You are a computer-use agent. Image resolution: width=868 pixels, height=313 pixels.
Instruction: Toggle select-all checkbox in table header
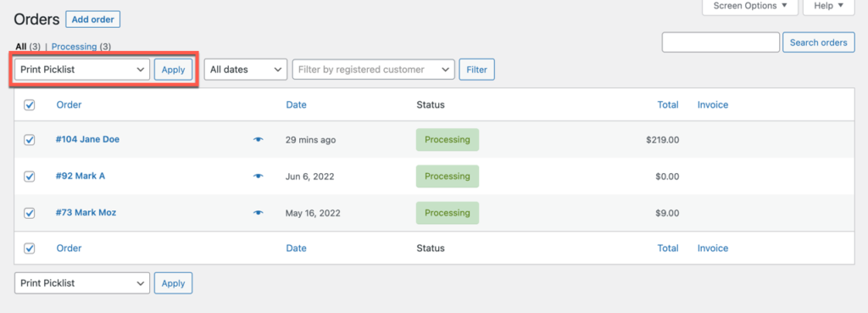point(30,104)
